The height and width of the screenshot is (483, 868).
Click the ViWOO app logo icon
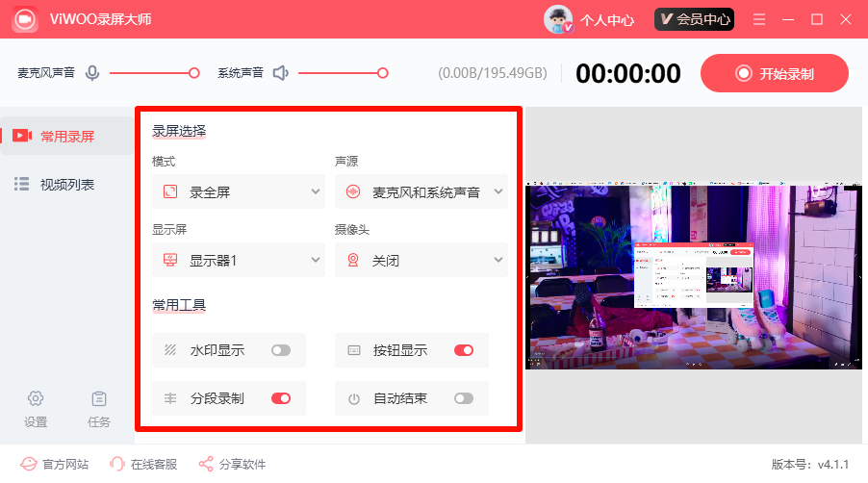pos(25,19)
